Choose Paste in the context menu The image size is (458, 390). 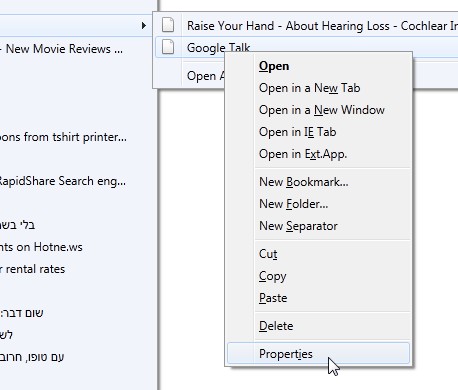pyautogui.click(x=318, y=298)
